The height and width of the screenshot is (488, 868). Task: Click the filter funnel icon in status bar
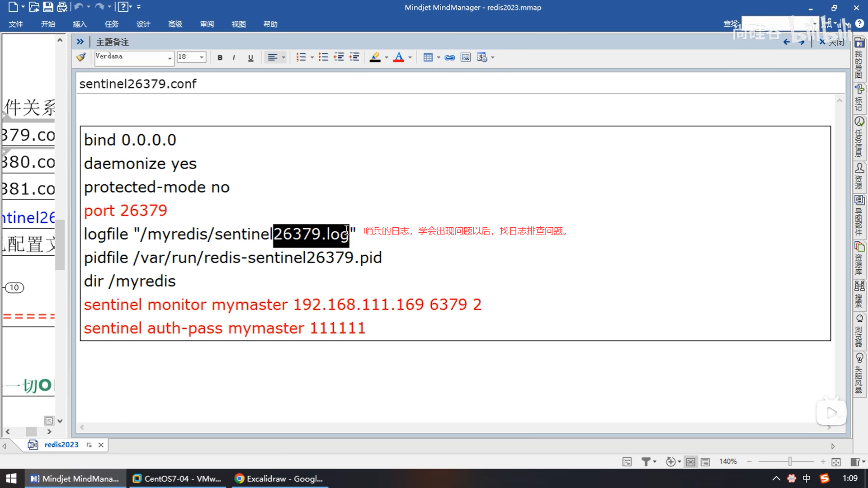pos(646,461)
